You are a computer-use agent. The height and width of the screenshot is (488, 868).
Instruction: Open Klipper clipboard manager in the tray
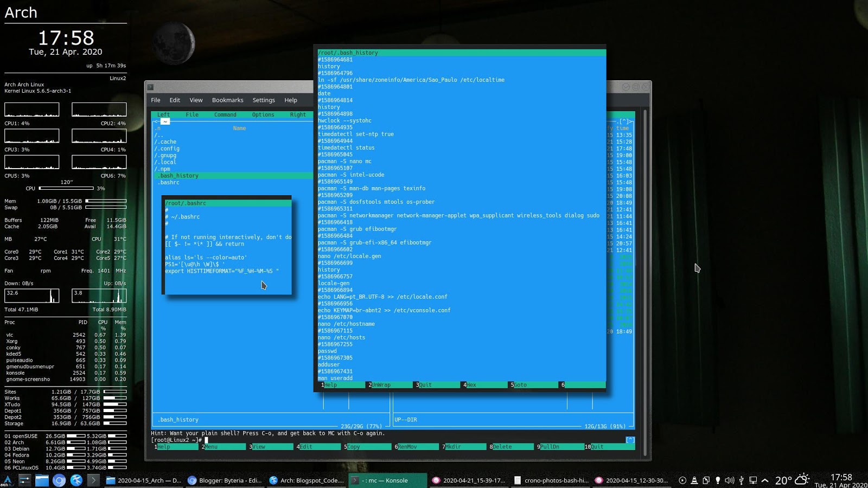706,480
